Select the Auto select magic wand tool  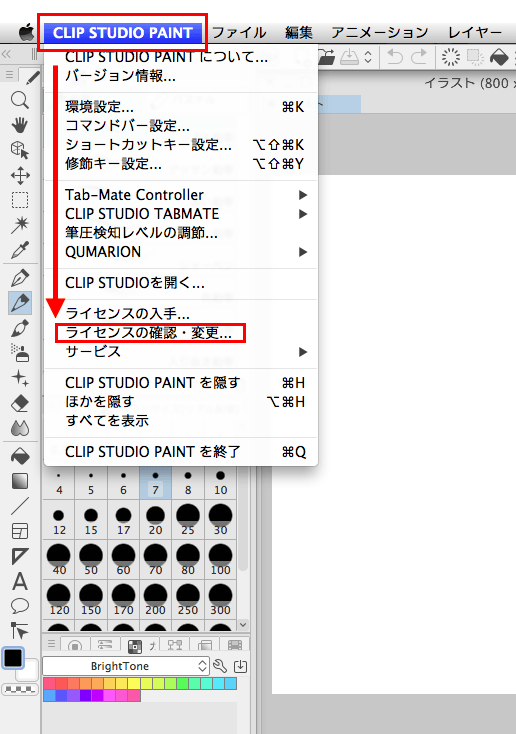(20, 225)
